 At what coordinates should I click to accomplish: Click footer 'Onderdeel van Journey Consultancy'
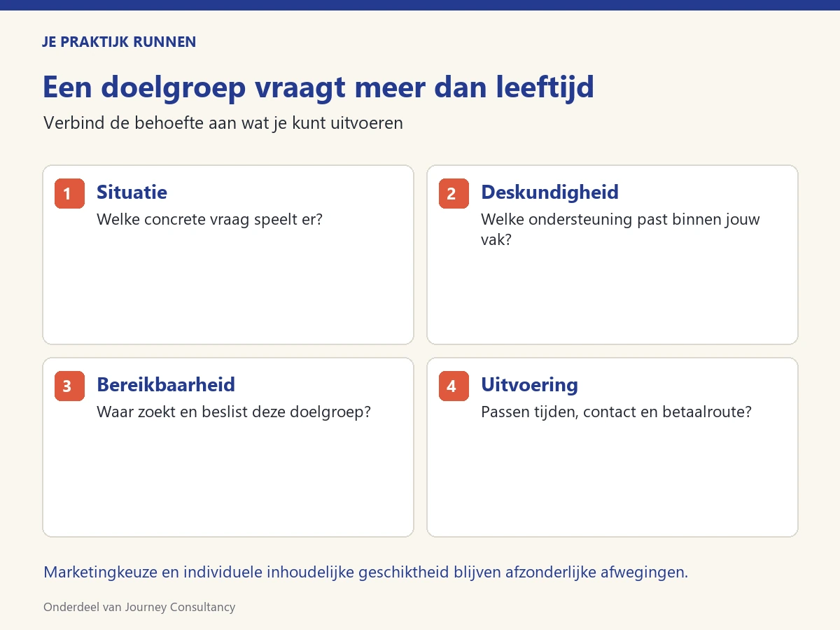tap(139, 607)
